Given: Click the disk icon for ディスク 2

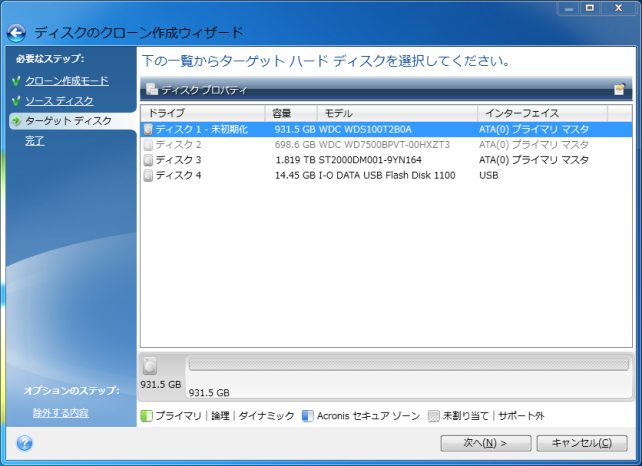Looking at the screenshot, I should (x=148, y=145).
